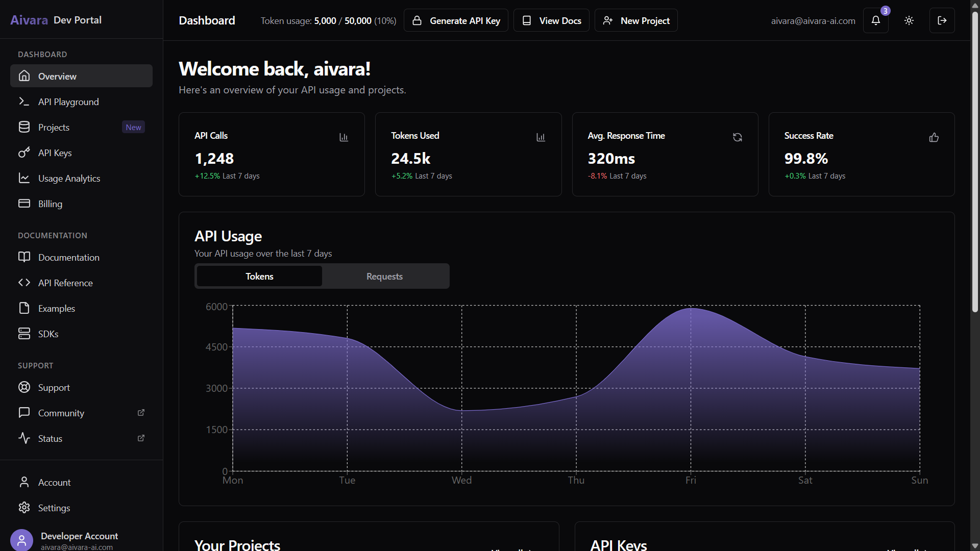Click the logout icon button
Viewport: 980px width, 551px height.
[x=942, y=20]
